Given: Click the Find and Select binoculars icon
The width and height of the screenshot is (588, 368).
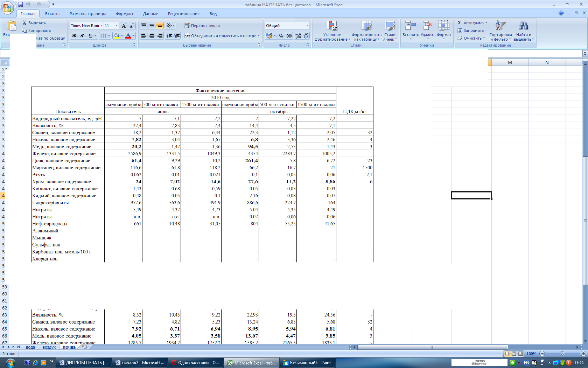Looking at the screenshot, I should [x=523, y=26].
